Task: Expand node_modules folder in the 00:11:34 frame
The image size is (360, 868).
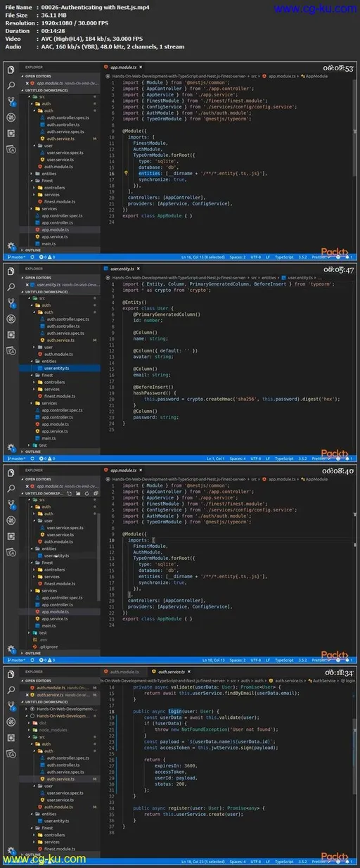Action: [x=53, y=729]
